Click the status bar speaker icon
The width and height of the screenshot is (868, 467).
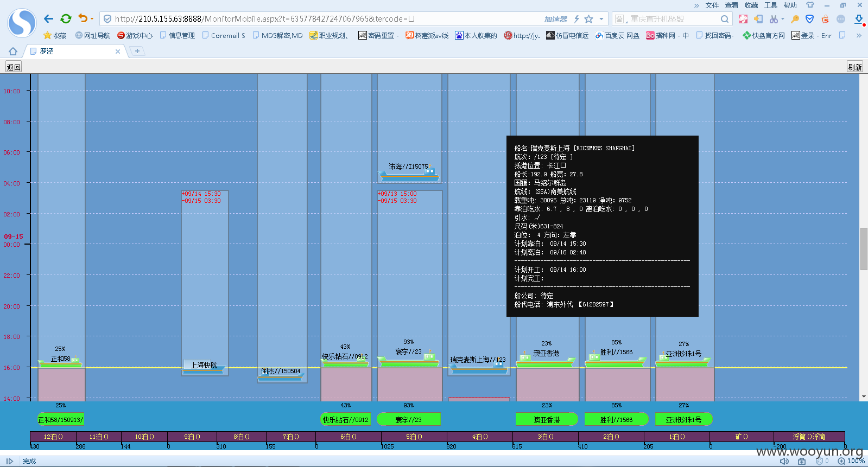click(784, 461)
